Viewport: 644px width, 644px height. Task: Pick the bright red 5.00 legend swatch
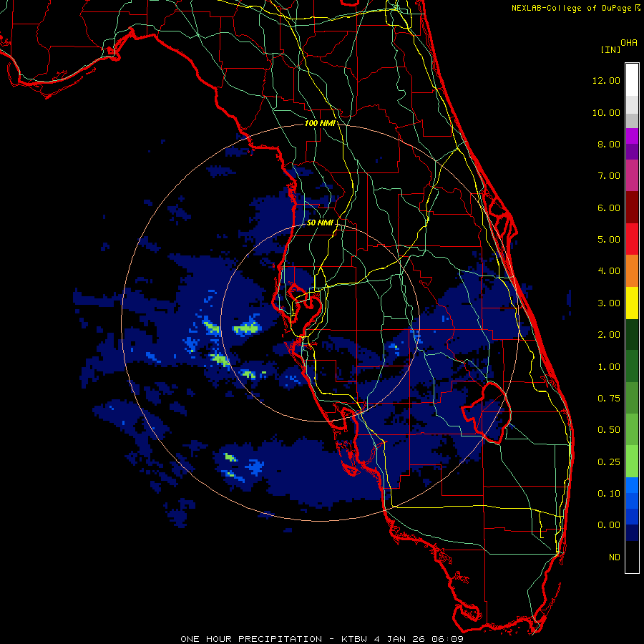coord(632,239)
